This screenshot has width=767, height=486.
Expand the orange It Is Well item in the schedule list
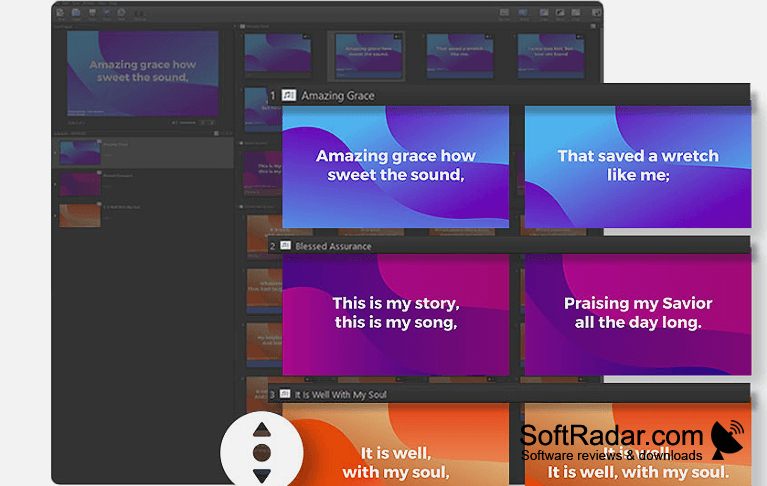pyautogui.click(x=55, y=216)
